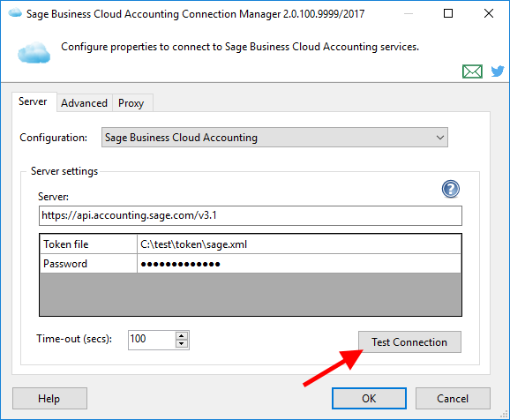Select the Proxy tab
The height and width of the screenshot is (420, 510).
[131, 103]
